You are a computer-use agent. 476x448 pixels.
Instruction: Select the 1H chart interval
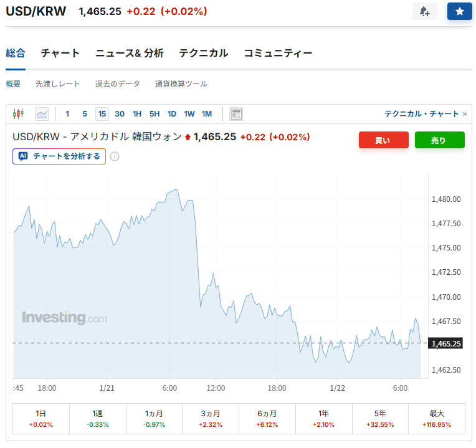click(137, 114)
